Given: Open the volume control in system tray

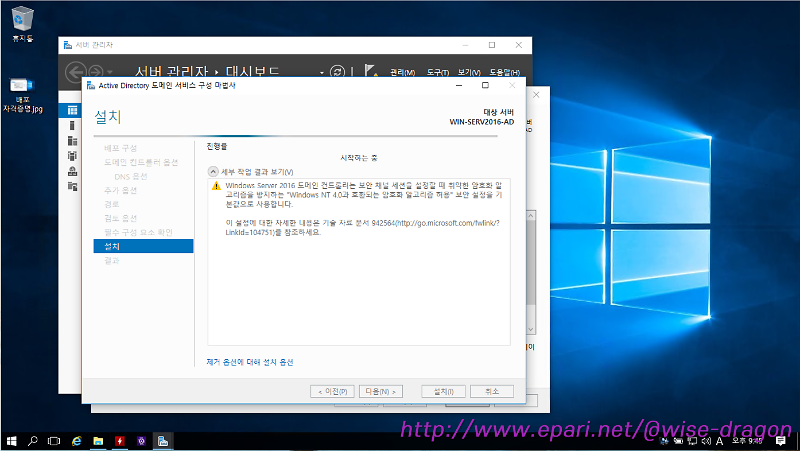Looking at the screenshot, I should pos(706,441).
